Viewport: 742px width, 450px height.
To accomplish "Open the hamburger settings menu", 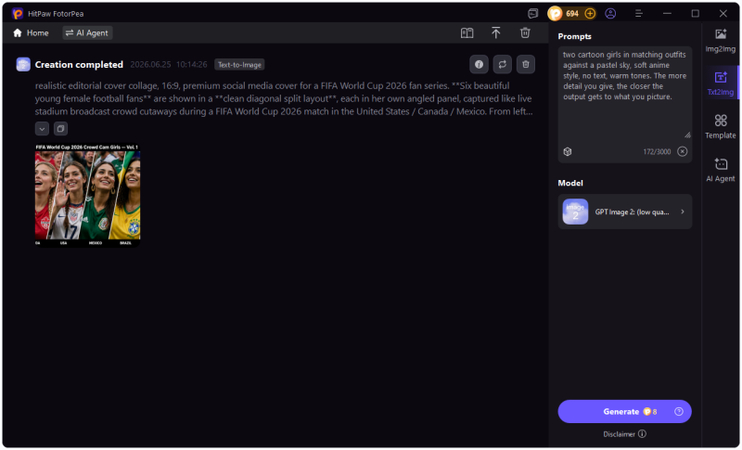I will click(639, 14).
